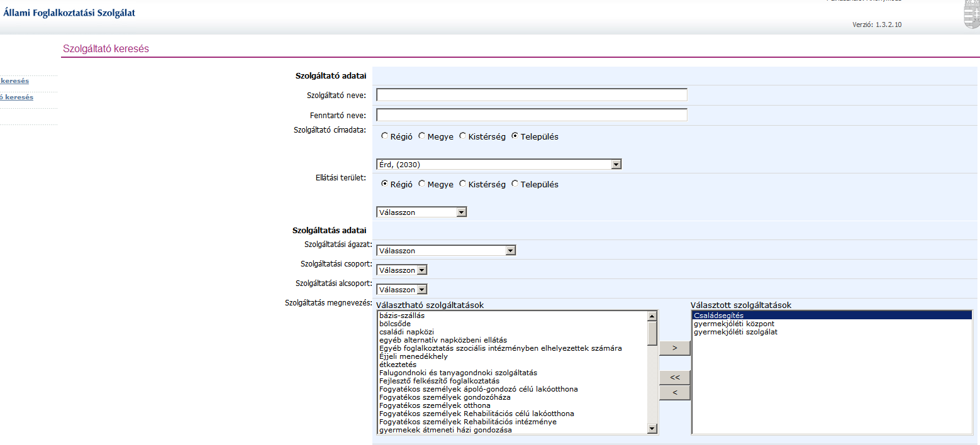The height and width of the screenshot is (445, 980).
Task: Click the Szolgáltató neve input field
Action: click(532, 94)
